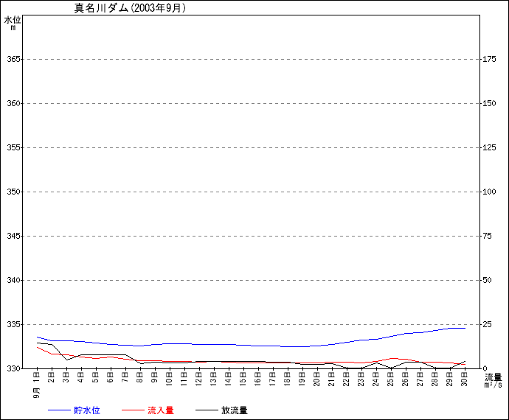Click the 25 tick on the flow axis
509x420 pixels.
[x=486, y=324]
